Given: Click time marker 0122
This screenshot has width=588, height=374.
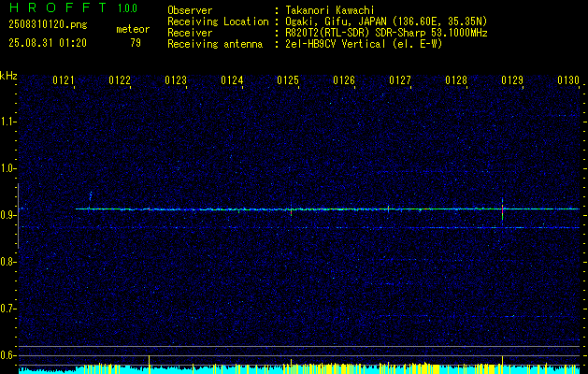Looking at the screenshot, I should tap(120, 79).
